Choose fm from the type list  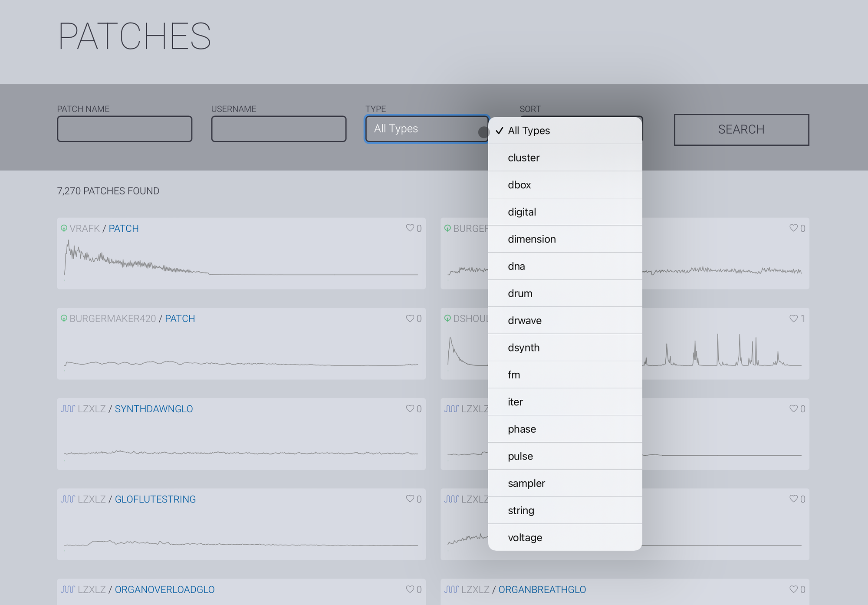565,375
